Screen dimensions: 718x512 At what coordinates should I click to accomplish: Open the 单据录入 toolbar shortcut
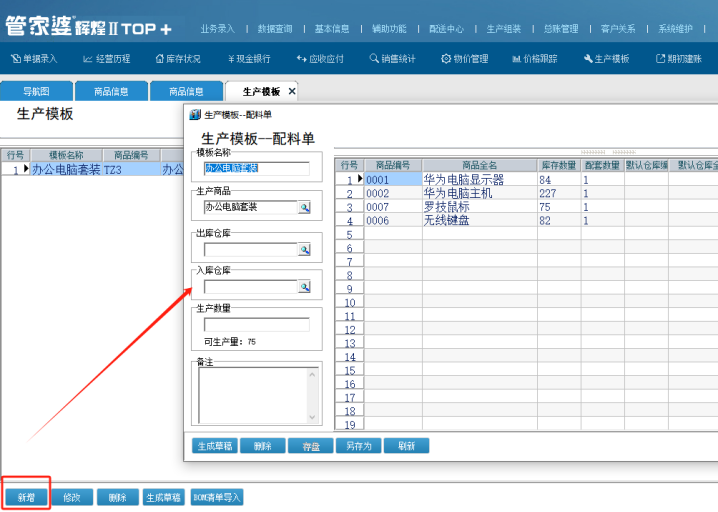[x=34, y=59]
